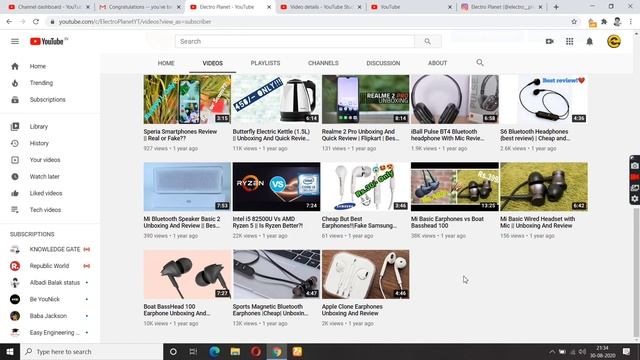Open the notifications bell
The height and width of the screenshot is (360, 640).
click(x=589, y=41)
